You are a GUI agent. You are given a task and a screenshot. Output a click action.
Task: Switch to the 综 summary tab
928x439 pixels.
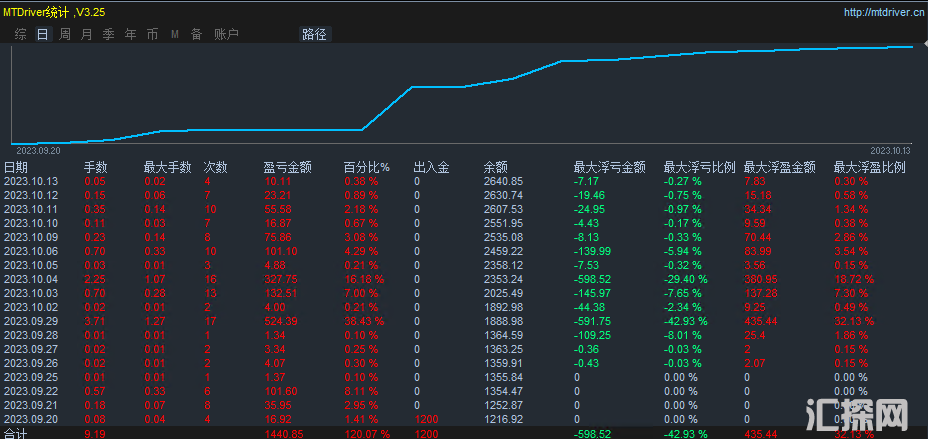[20, 34]
